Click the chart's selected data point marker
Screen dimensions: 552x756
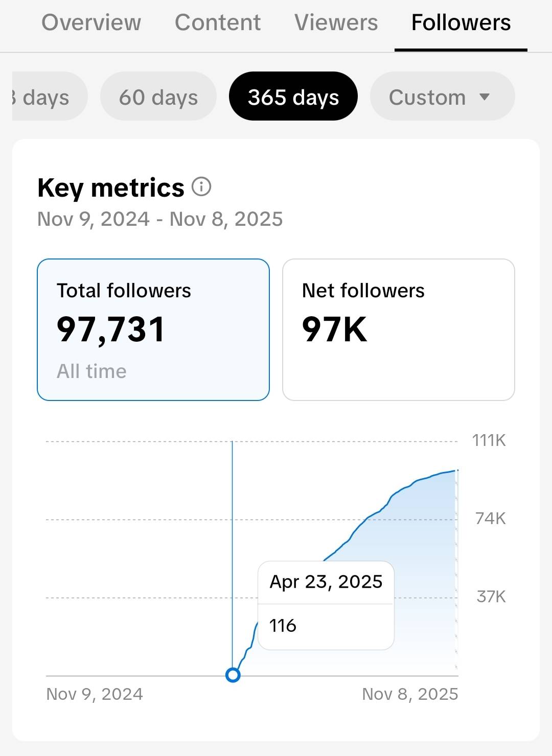[x=233, y=675]
